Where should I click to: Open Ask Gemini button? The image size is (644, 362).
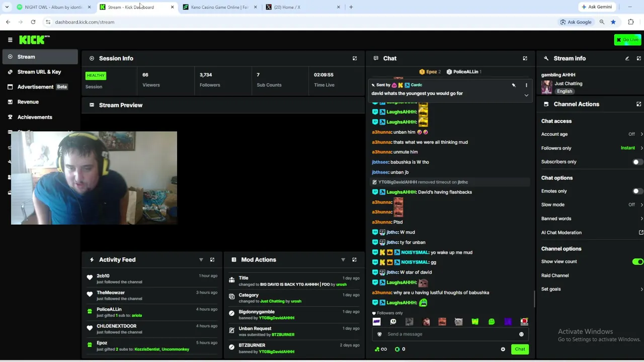[x=597, y=7]
